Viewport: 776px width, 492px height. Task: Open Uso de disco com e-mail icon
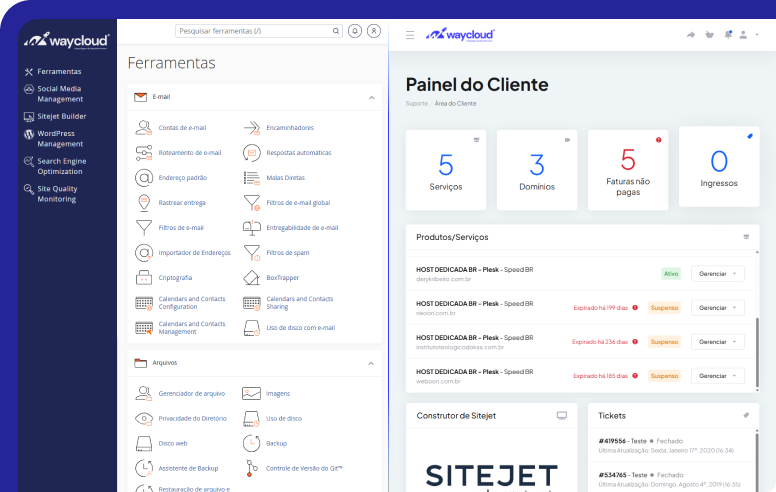(x=251, y=328)
